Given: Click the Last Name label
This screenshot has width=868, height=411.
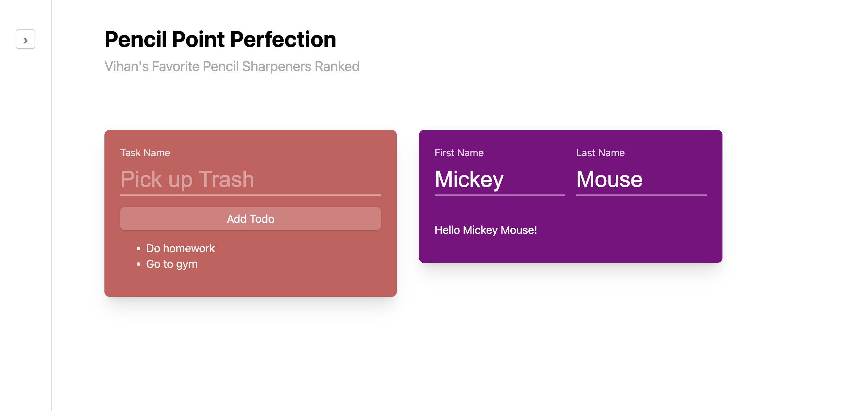Looking at the screenshot, I should (600, 153).
